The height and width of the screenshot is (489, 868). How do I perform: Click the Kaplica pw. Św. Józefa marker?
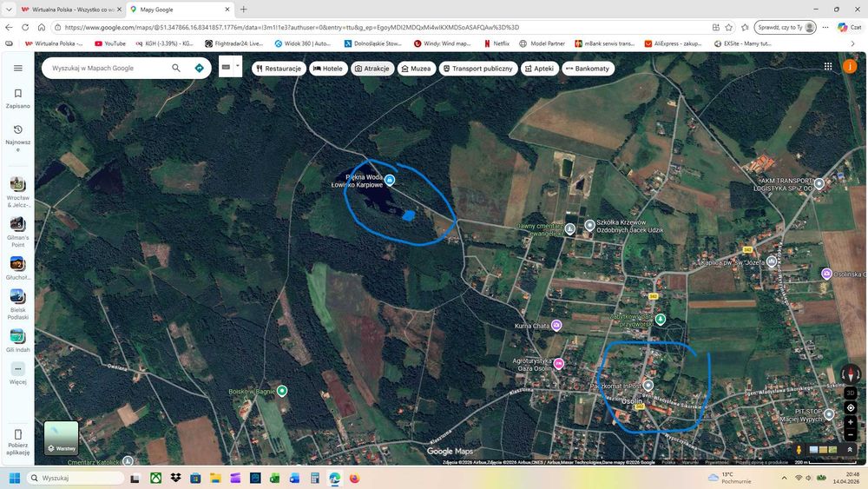(x=771, y=262)
